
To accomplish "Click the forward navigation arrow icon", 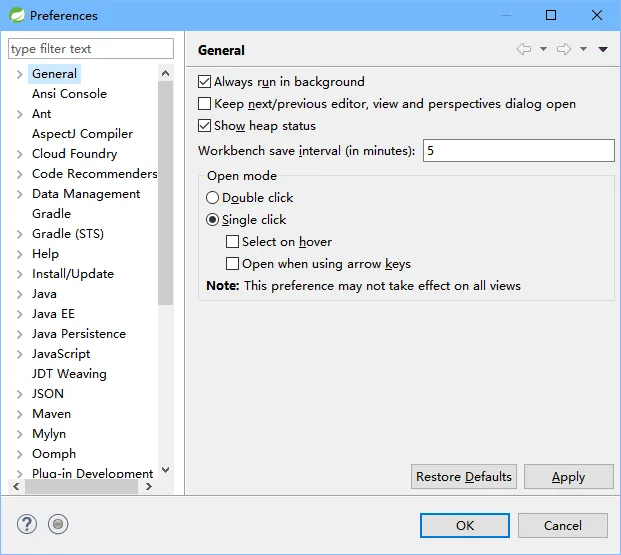I will click(x=564, y=50).
